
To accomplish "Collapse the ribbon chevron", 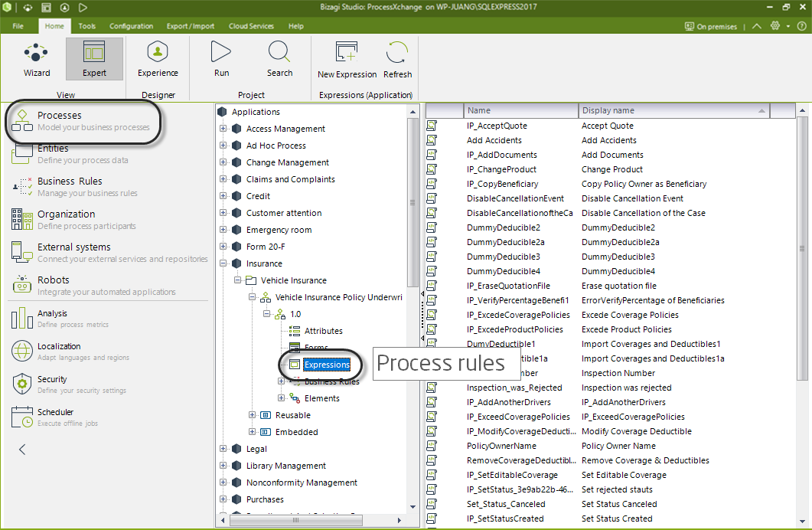I will [757, 26].
